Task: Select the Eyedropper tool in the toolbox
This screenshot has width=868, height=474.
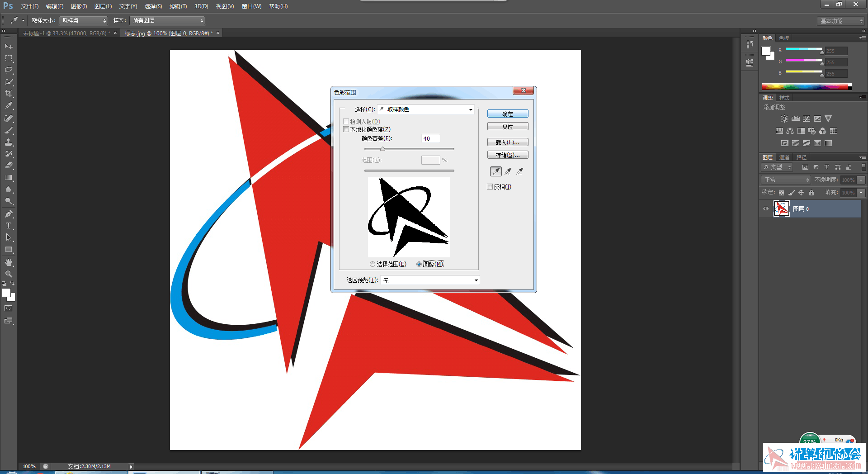Action: click(x=8, y=106)
